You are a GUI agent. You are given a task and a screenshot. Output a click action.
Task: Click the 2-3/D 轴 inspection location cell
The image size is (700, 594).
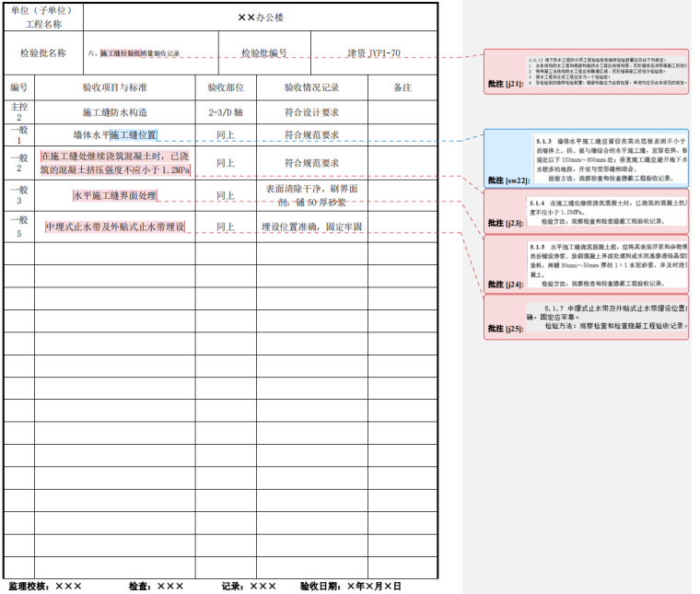pos(225,112)
